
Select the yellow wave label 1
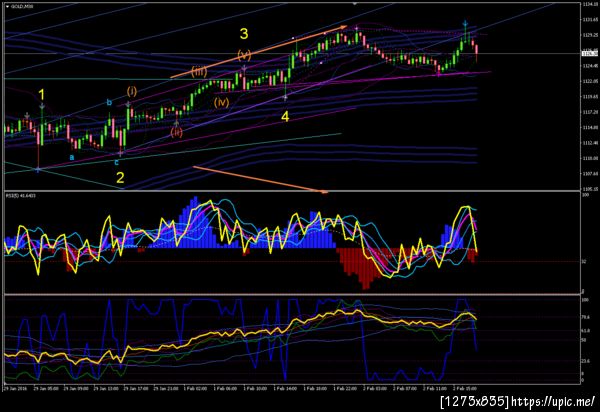42,95
